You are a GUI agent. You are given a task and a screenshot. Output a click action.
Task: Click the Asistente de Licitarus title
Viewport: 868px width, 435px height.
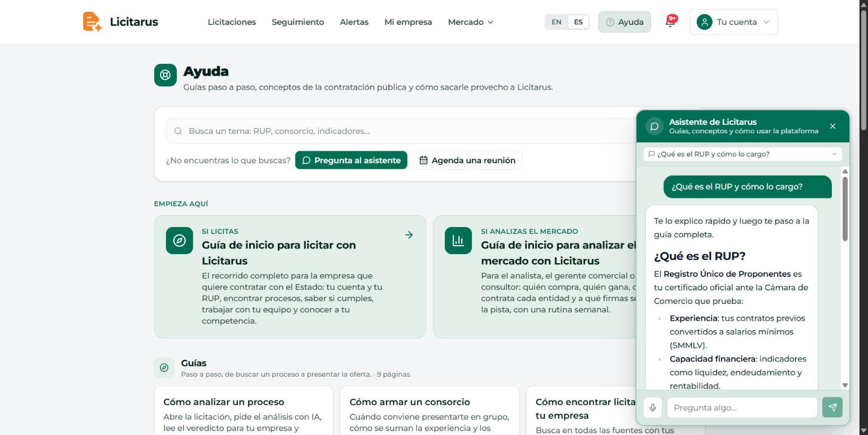click(x=713, y=122)
